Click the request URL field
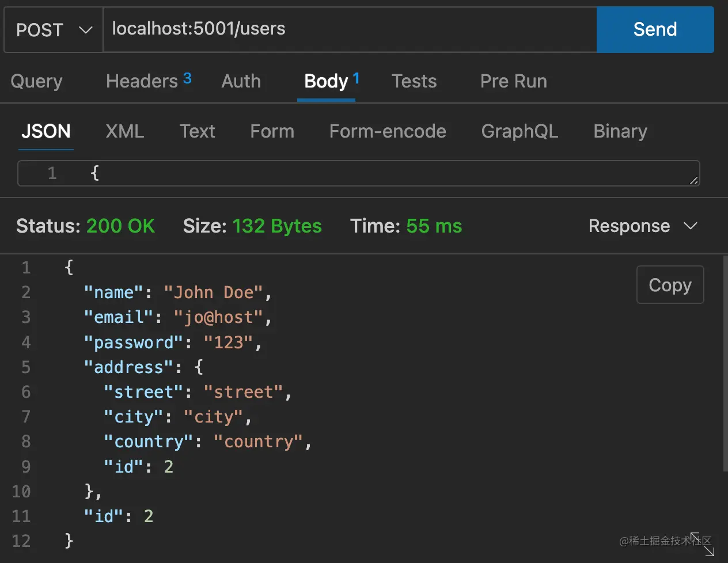Image resolution: width=728 pixels, height=563 pixels. [349, 29]
